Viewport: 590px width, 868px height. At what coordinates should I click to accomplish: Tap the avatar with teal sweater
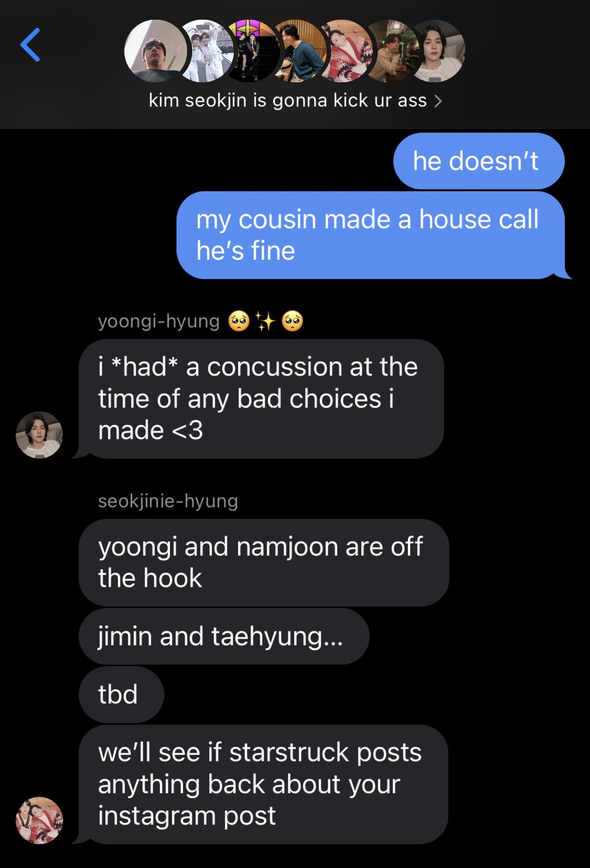[301, 51]
